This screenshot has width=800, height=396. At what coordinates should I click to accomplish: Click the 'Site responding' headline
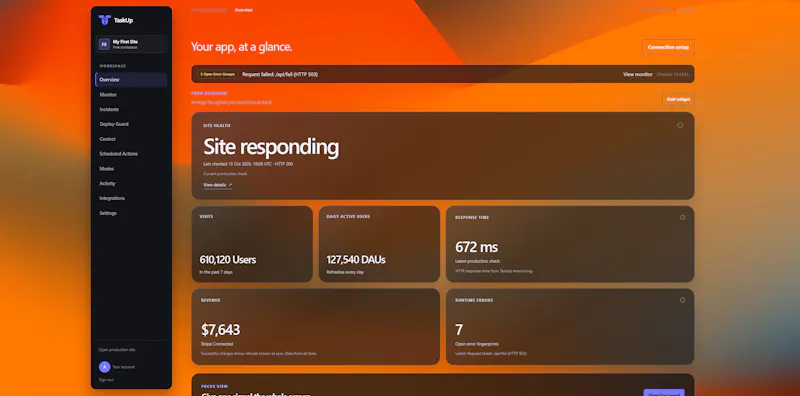271,147
